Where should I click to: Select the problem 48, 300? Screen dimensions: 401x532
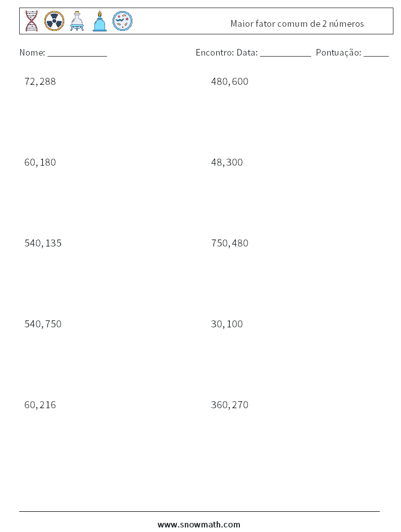click(227, 163)
